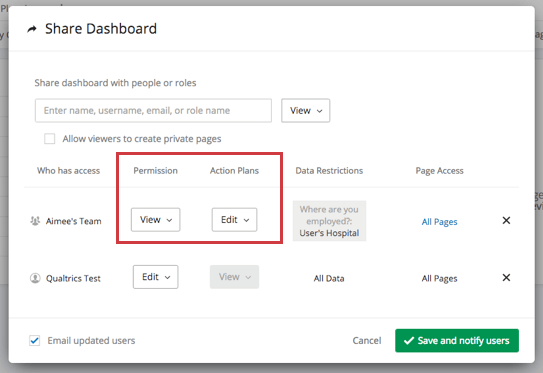Click the Share Dashboard title text
543x373 pixels.
click(x=101, y=29)
